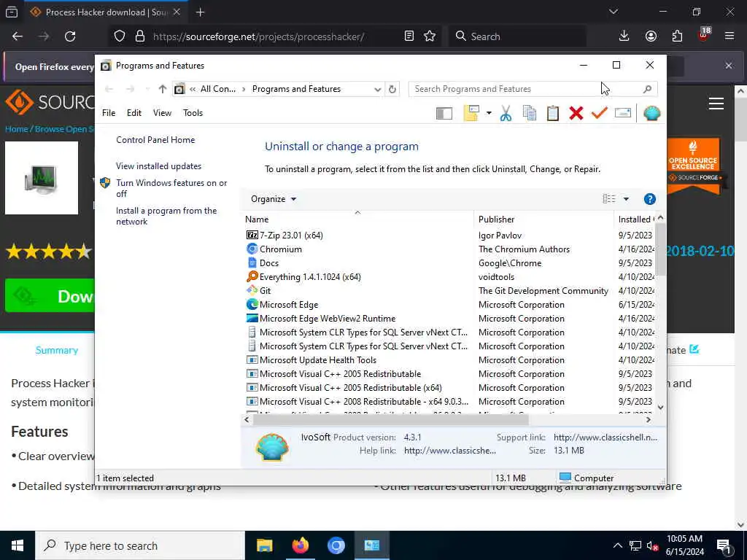Click the view layout icon in list header
The image size is (747, 560).
click(609, 199)
